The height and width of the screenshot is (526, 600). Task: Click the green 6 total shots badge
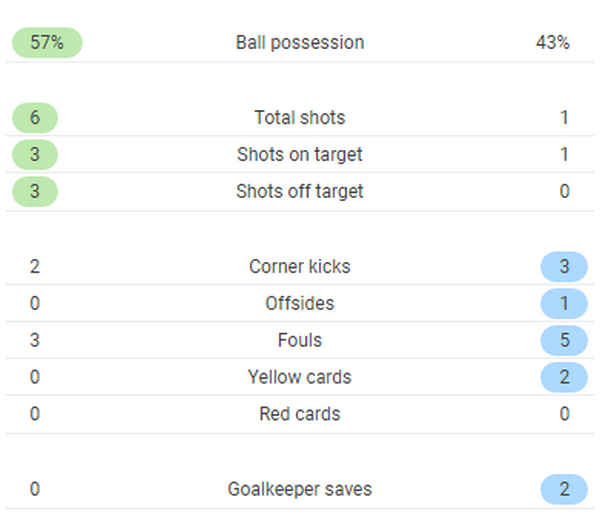click(35, 118)
